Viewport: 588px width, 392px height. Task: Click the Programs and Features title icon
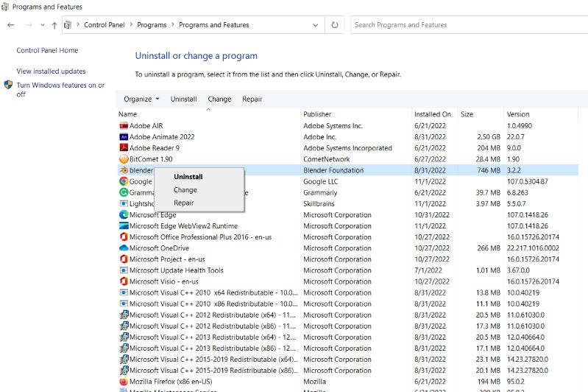(5, 7)
